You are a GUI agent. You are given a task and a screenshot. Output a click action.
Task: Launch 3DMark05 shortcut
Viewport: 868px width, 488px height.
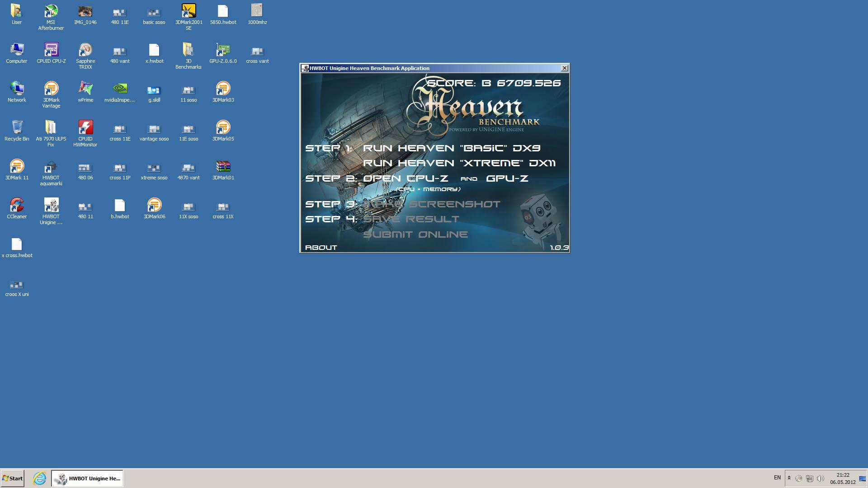click(x=223, y=131)
